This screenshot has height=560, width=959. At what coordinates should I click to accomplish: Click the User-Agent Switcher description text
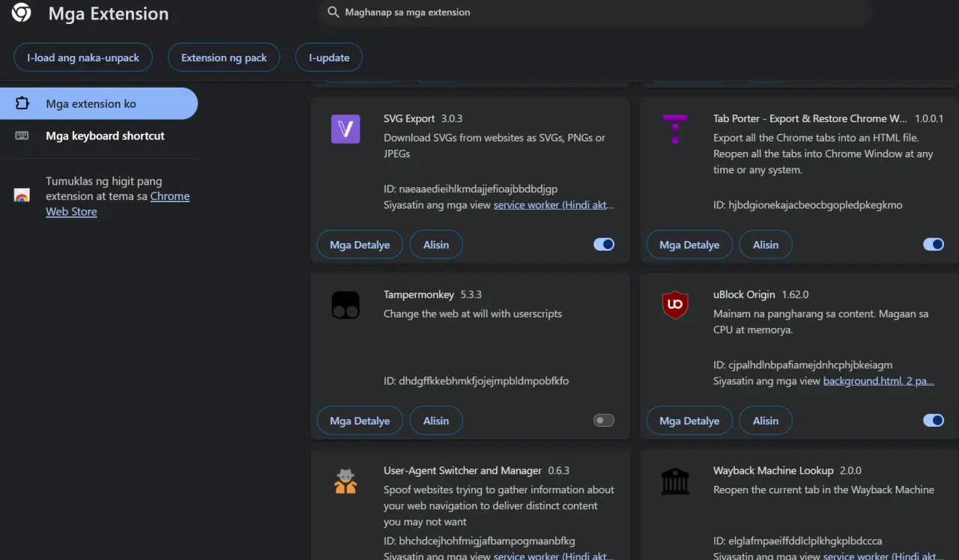tap(499, 505)
